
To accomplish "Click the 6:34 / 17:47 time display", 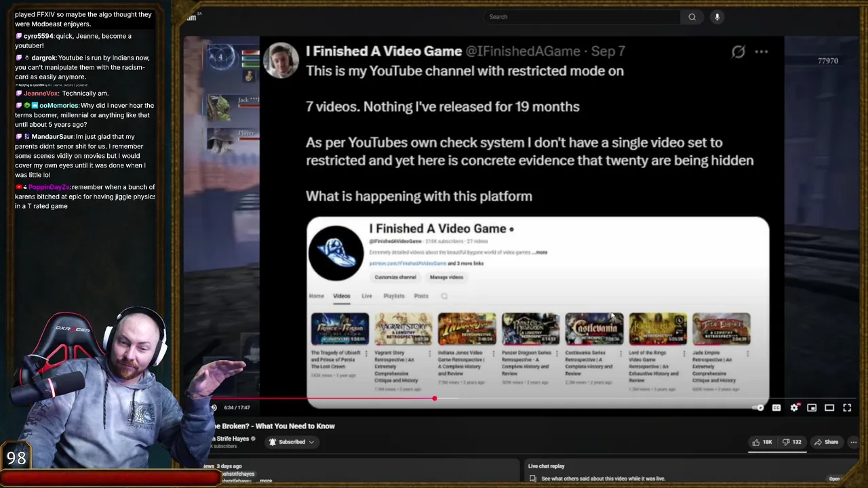I will (x=237, y=407).
